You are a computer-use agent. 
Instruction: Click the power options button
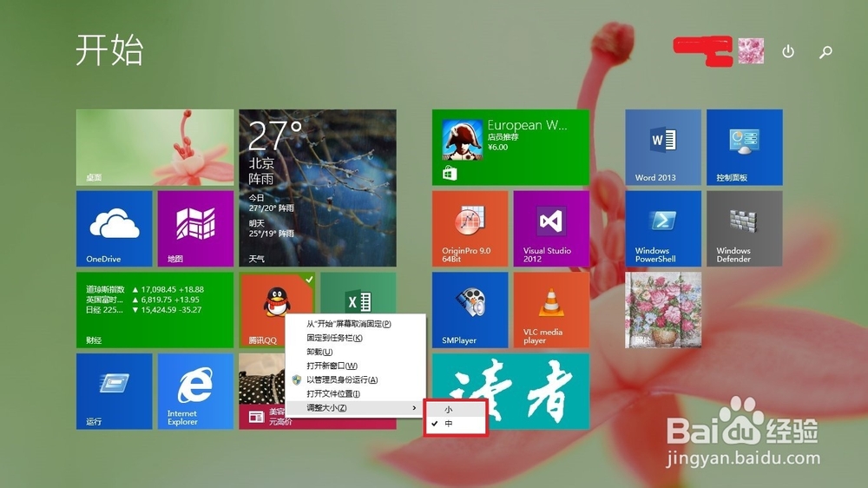pos(788,51)
